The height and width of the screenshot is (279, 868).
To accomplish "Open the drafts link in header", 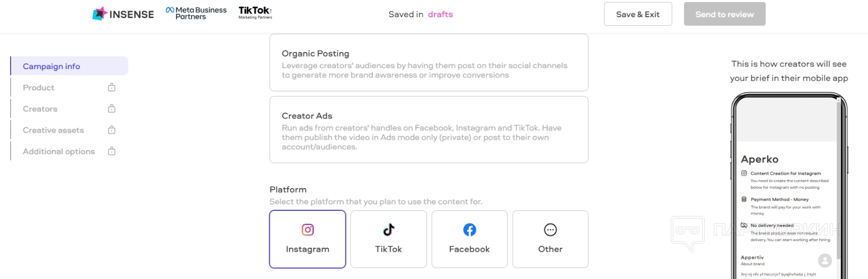I will (440, 15).
